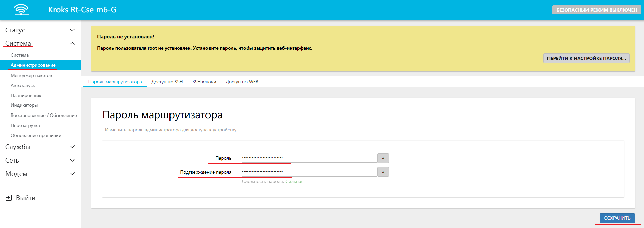644x228 pixels.
Task: Click into the Пароль input field
Action: (x=309, y=158)
